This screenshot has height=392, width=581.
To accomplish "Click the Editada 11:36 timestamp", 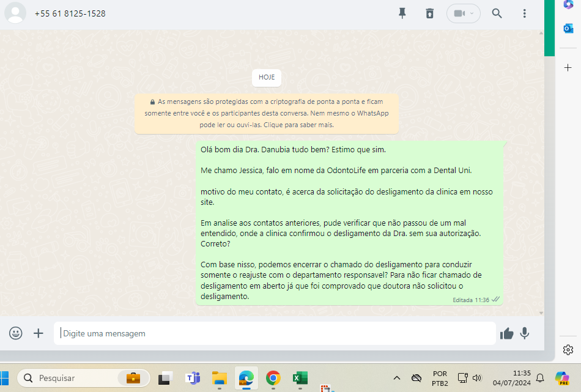I will 470,300.
